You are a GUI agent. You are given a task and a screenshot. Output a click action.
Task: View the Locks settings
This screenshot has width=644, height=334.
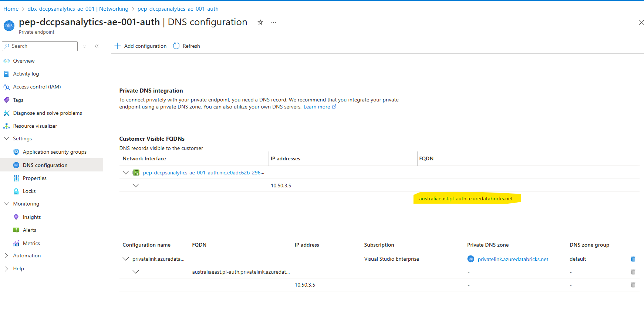[29, 191]
